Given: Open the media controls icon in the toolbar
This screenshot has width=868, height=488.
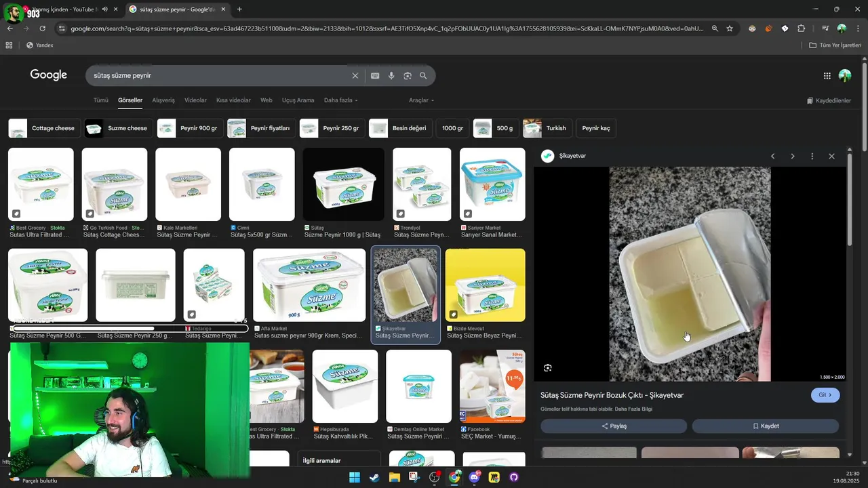Looking at the screenshot, I should (825, 28).
